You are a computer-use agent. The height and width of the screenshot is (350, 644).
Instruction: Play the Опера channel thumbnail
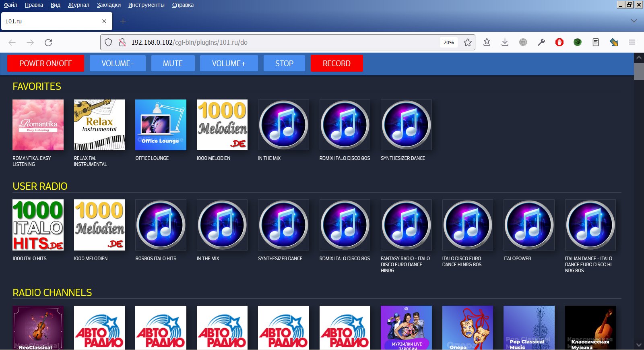pos(468,327)
